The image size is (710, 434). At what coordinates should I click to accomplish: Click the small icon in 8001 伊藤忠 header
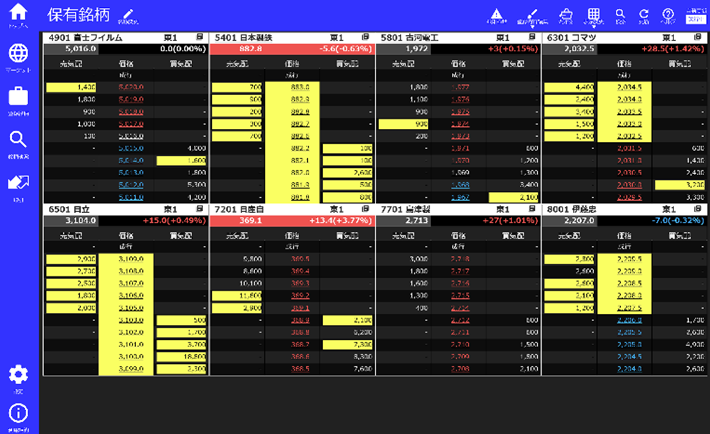point(698,209)
